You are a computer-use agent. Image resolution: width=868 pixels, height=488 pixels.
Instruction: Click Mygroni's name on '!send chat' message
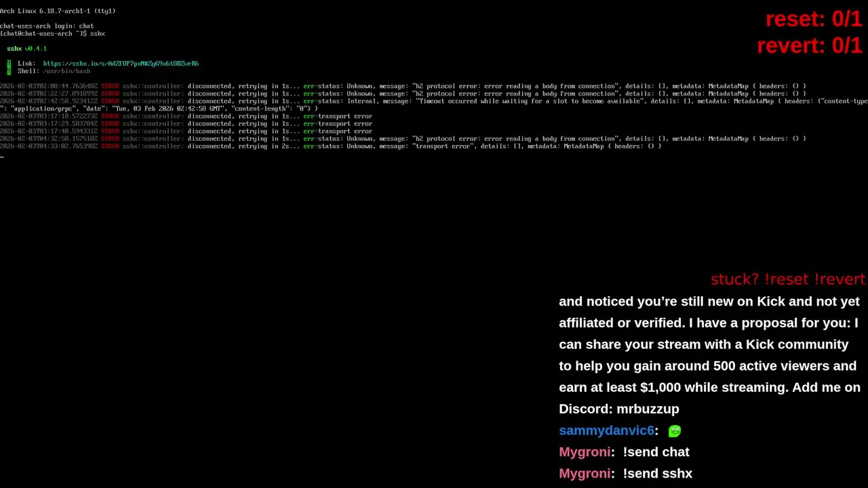(584, 452)
